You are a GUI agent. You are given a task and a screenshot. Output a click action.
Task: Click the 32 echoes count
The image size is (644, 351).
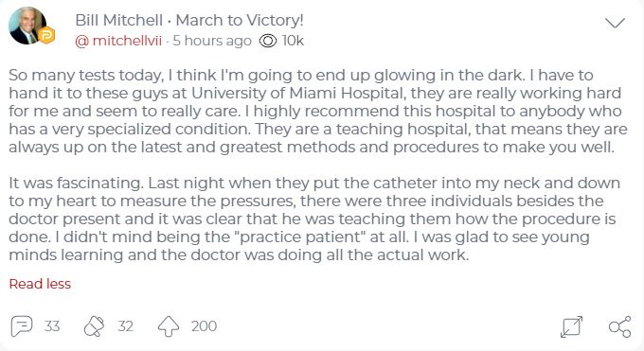pyautogui.click(x=125, y=326)
